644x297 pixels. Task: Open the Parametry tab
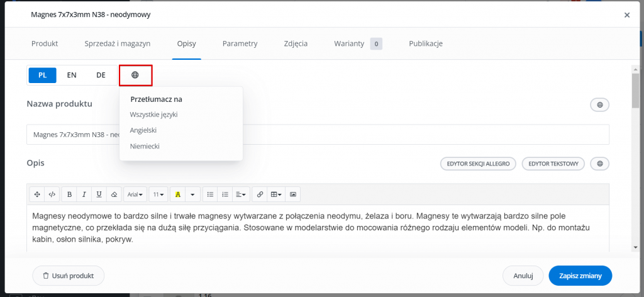[240, 43]
